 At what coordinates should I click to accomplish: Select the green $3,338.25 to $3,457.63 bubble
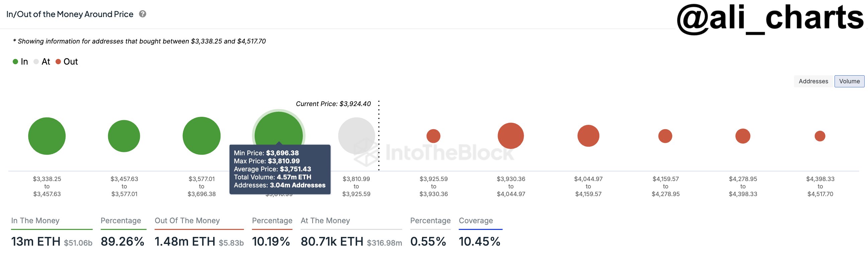point(47,136)
